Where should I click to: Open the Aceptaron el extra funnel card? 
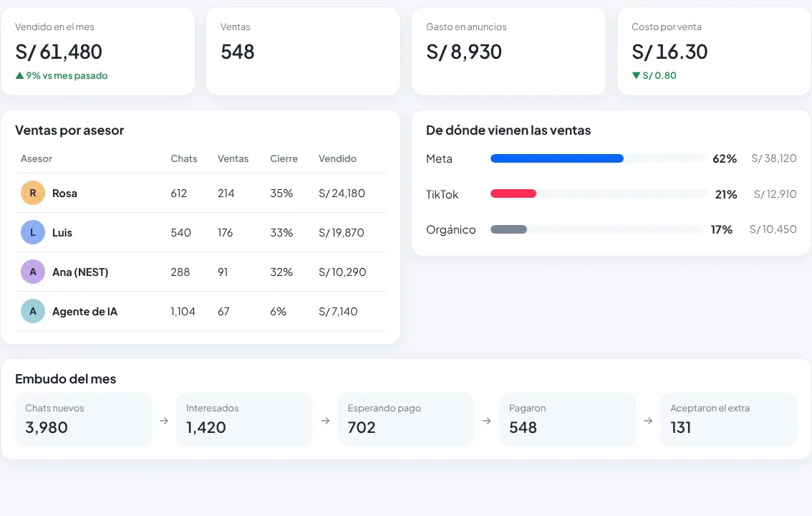(x=729, y=419)
